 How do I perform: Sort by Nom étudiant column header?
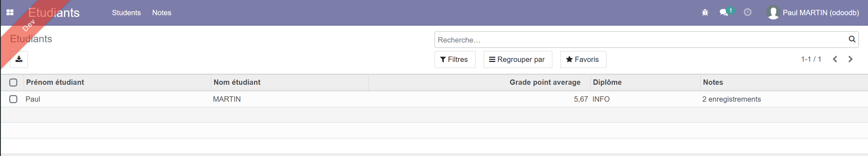tap(237, 83)
